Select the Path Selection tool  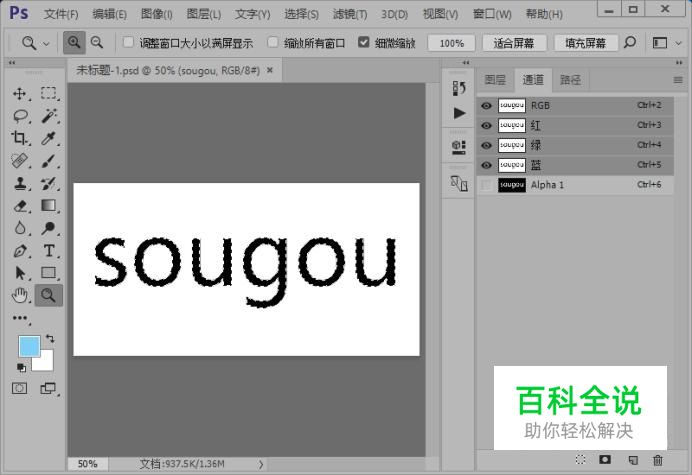(x=20, y=273)
